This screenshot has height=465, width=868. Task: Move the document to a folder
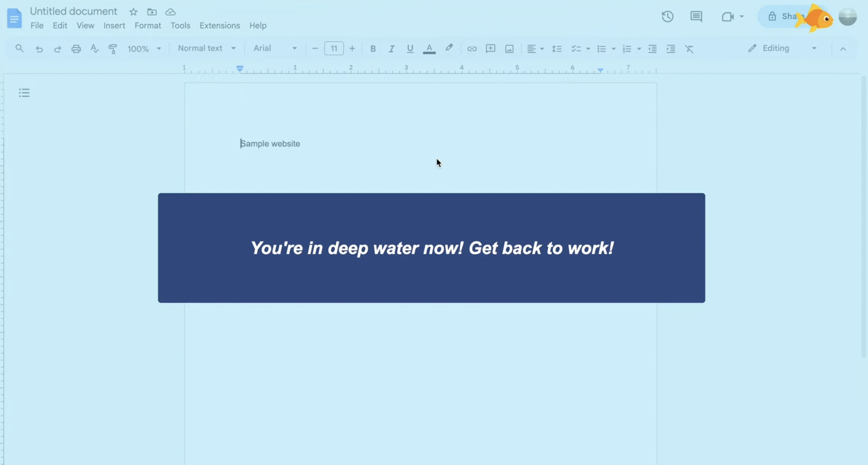[152, 12]
